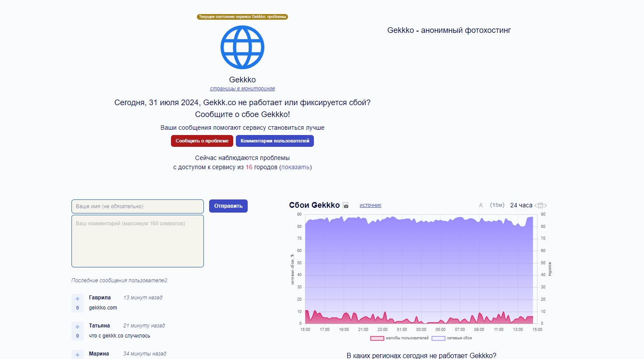Go to next period with right chevron
Viewport: 644px width, 359px height.
pyautogui.click(x=545, y=206)
